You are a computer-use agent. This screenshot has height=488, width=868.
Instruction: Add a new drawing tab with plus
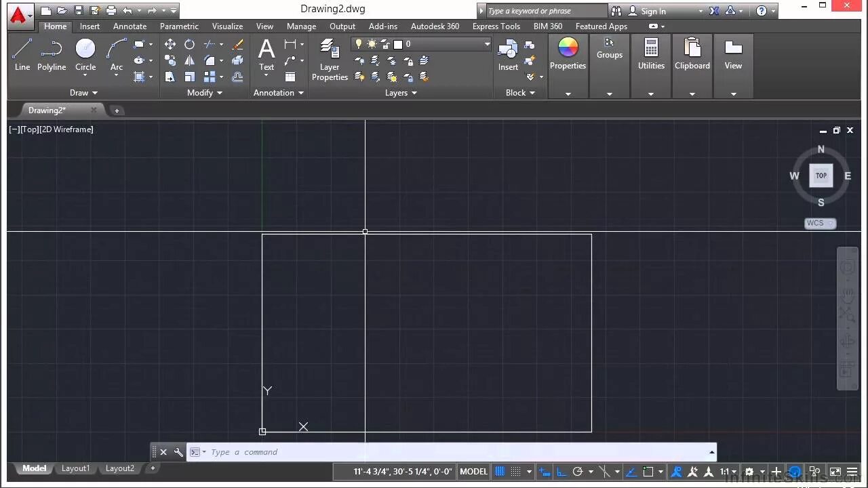[117, 110]
